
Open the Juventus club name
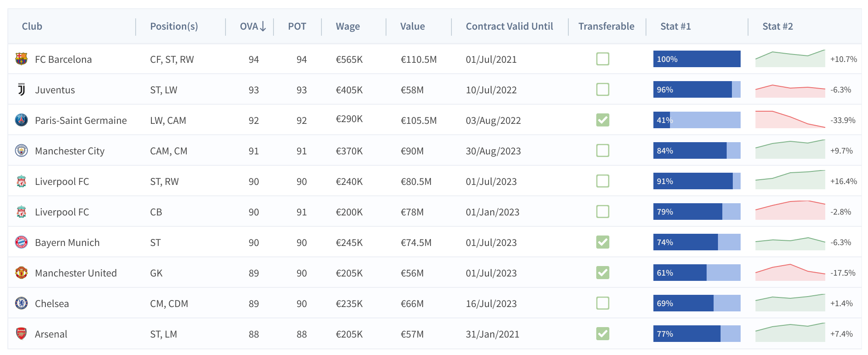pos(55,90)
